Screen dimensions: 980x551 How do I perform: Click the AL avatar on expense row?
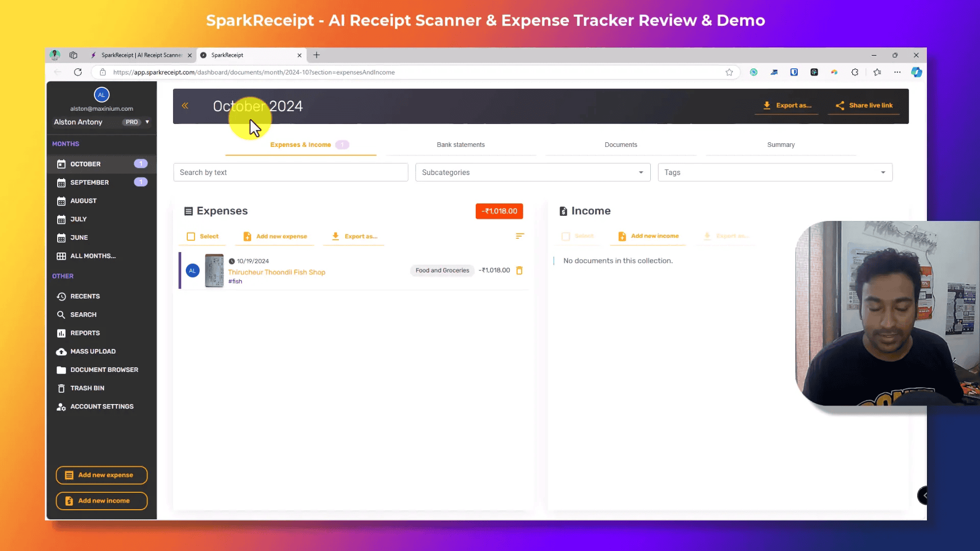tap(192, 270)
